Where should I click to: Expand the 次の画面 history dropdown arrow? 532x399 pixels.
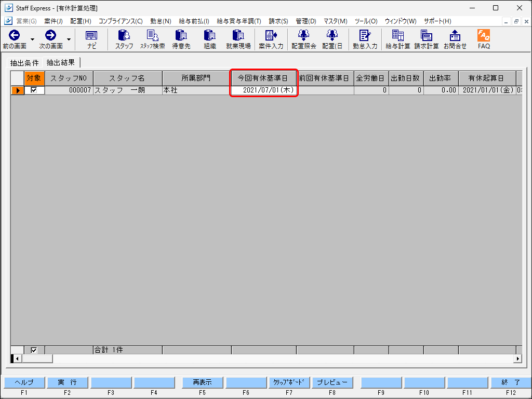pos(69,39)
